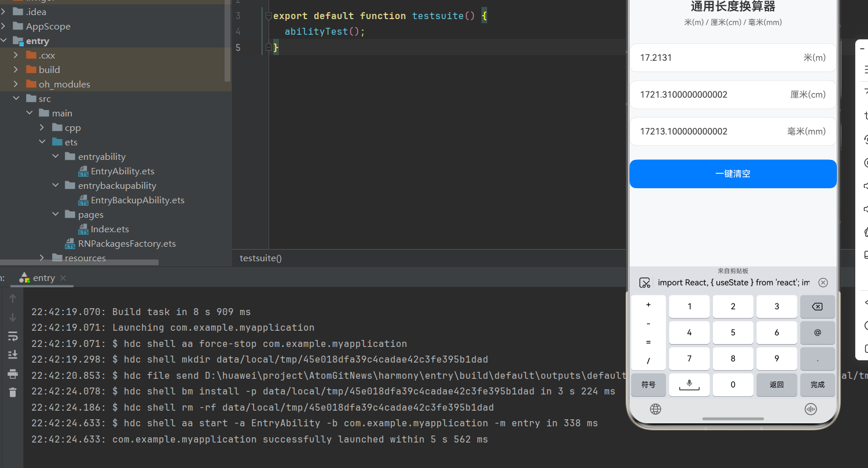Screen dimensions: 868x468
Task: Open Index.ets file
Action: (x=109, y=229)
